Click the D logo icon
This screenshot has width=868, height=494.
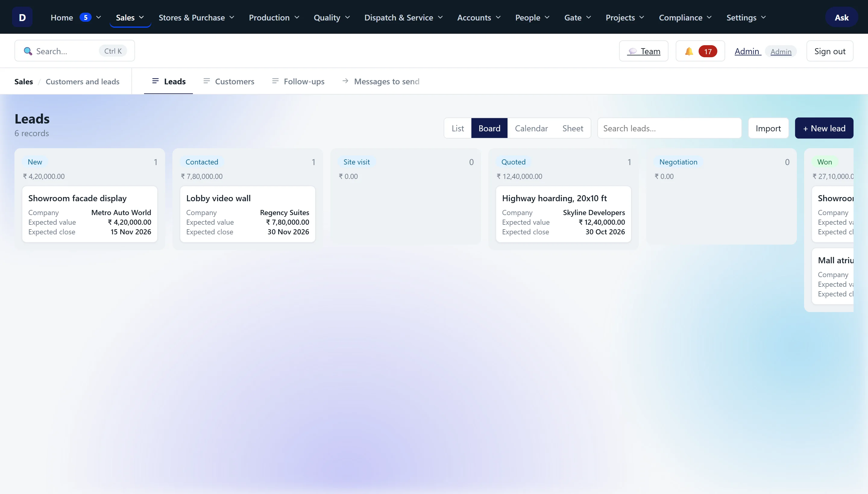[x=22, y=17]
